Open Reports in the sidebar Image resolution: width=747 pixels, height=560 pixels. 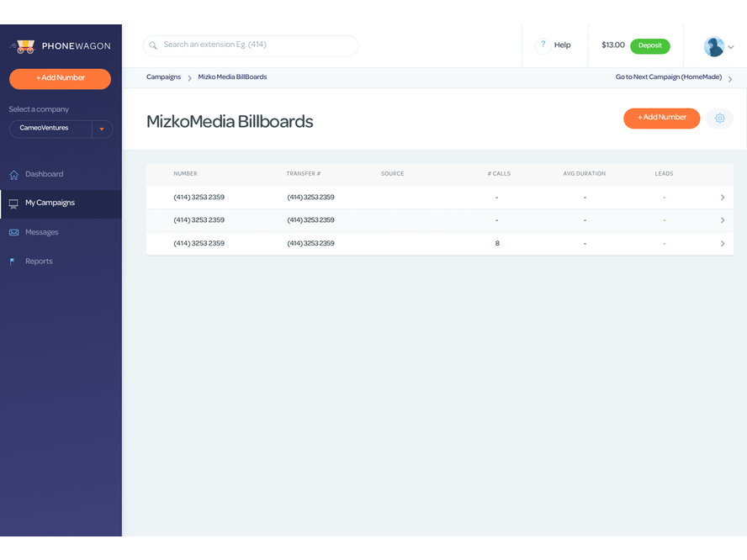[x=39, y=262]
